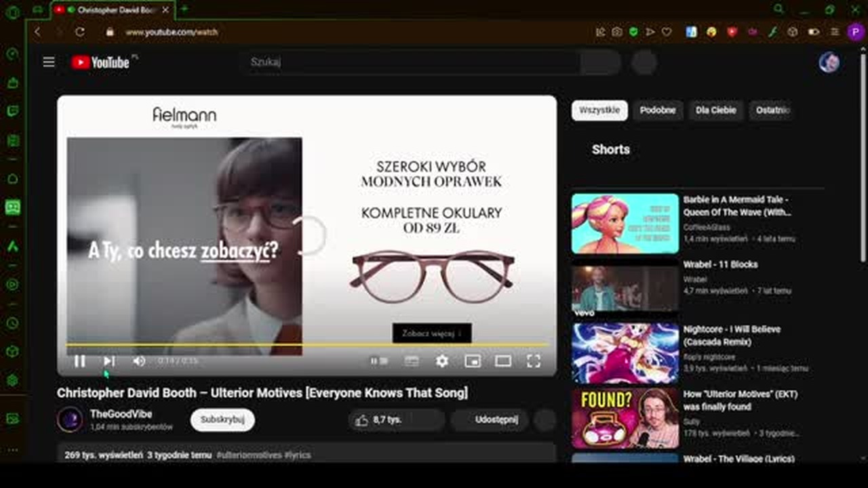Click the Zobacz więcej ad link
This screenshot has height=488, width=868.
(x=432, y=333)
